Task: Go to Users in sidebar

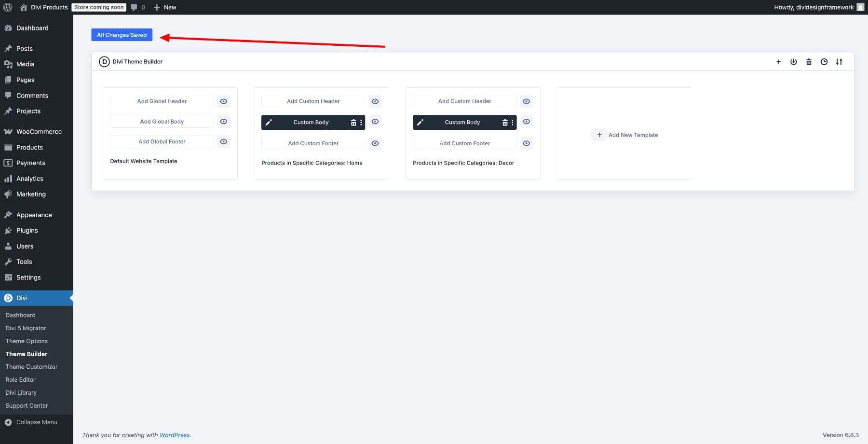Action: pos(25,246)
